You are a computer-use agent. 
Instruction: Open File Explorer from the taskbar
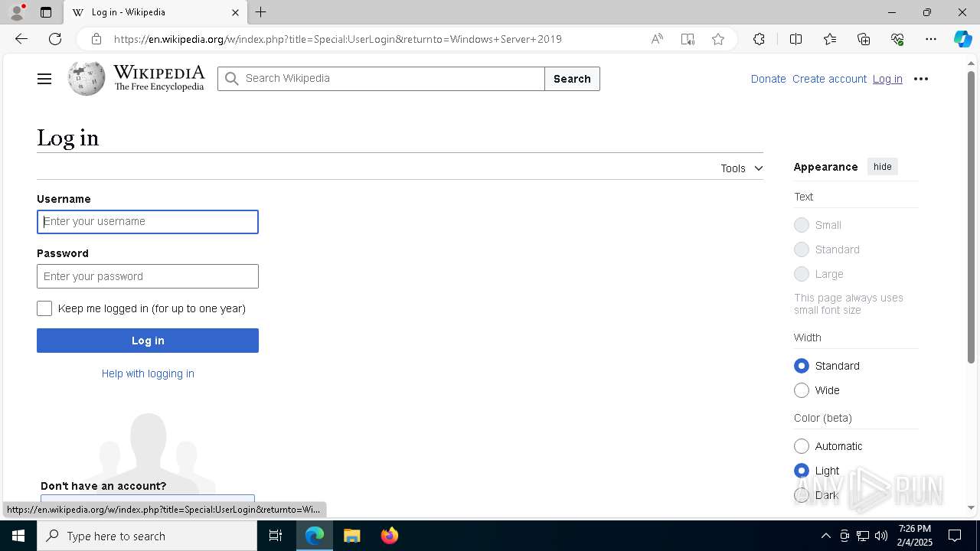(x=352, y=536)
